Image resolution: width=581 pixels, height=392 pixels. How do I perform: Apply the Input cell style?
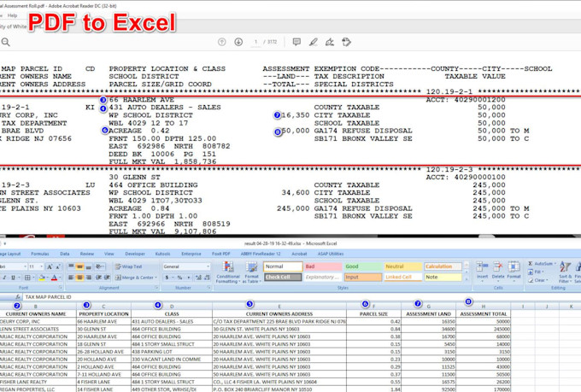coord(363,278)
